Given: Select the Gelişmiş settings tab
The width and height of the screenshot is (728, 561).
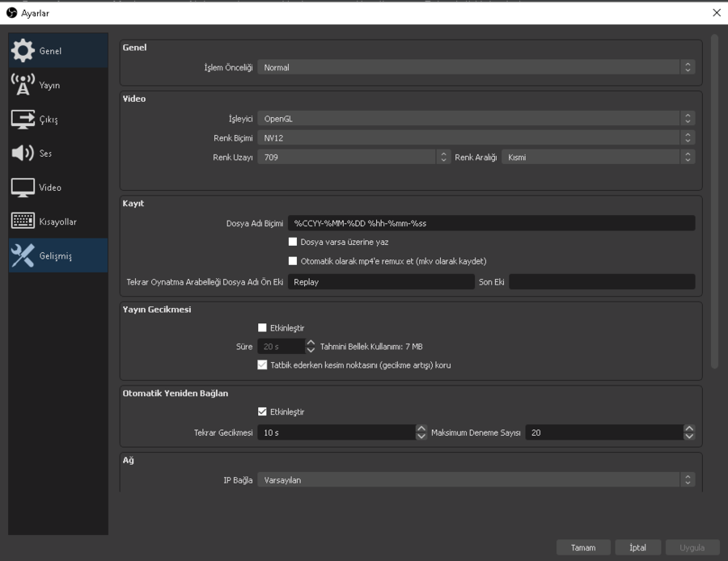Looking at the screenshot, I should pyautogui.click(x=58, y=255).
